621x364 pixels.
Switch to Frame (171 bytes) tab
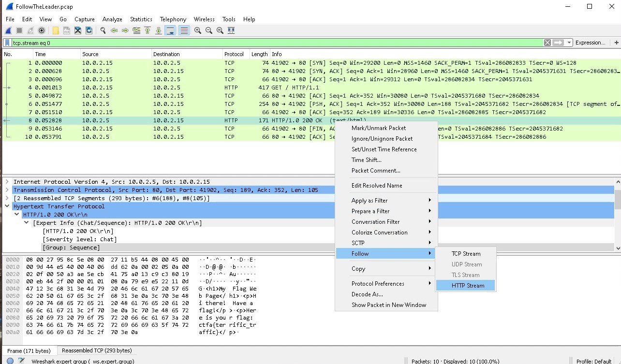(x=29, y=351)
